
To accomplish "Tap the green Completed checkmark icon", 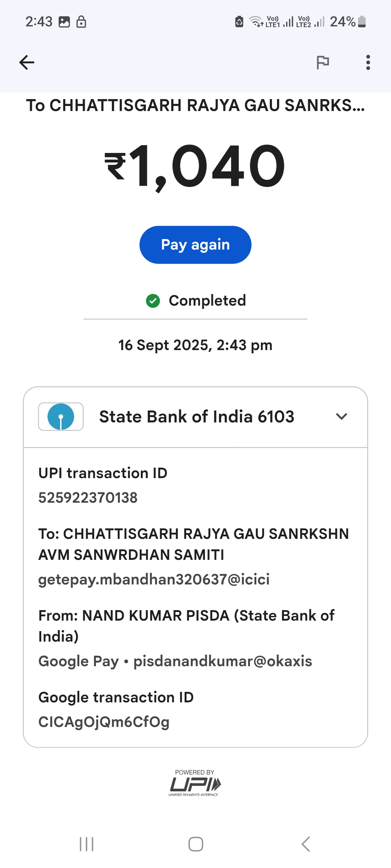I will 153,301.
